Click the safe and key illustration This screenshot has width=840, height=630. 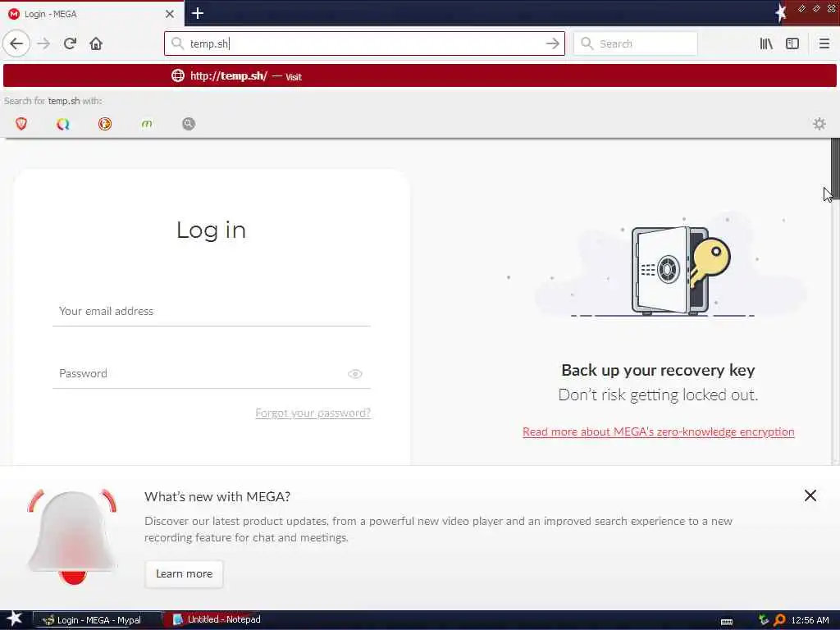[681, 271]
